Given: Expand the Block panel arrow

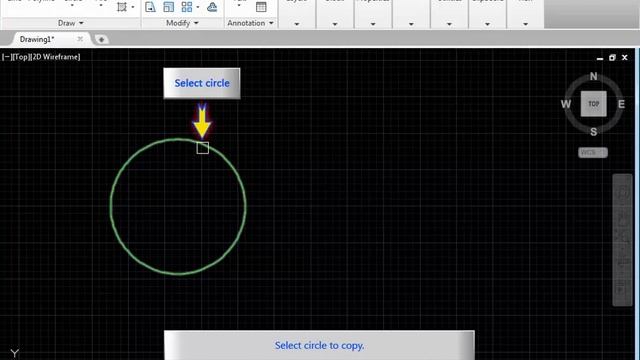Looking at the screenshot, I should pos(335,24).
